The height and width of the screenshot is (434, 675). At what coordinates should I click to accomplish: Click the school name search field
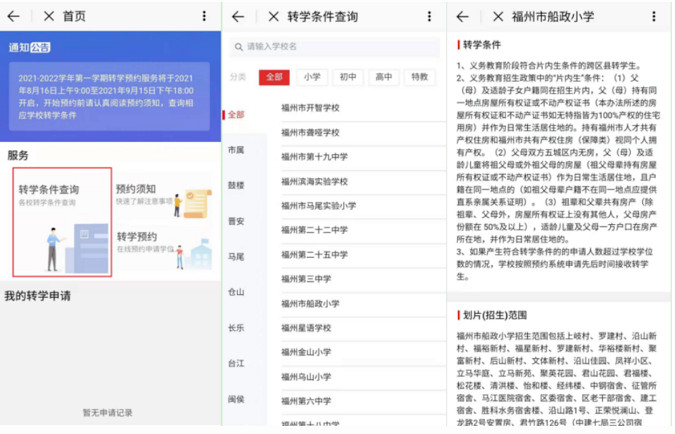click(335, 47)
